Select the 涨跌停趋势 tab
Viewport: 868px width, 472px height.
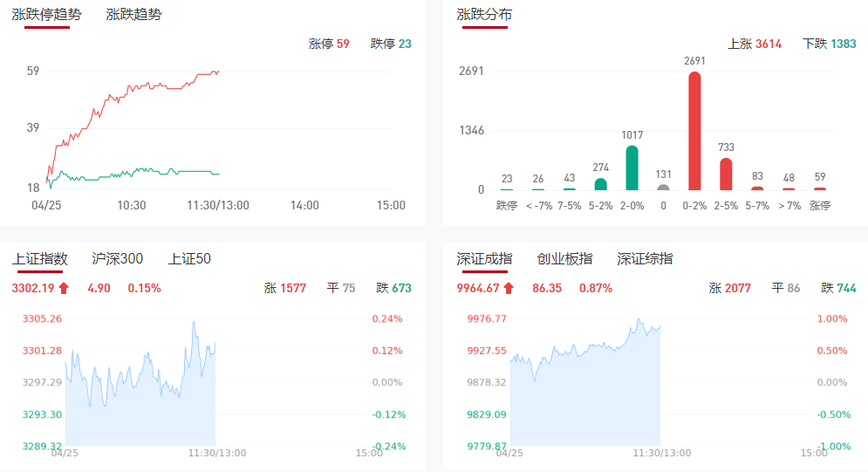coord(46,14)
